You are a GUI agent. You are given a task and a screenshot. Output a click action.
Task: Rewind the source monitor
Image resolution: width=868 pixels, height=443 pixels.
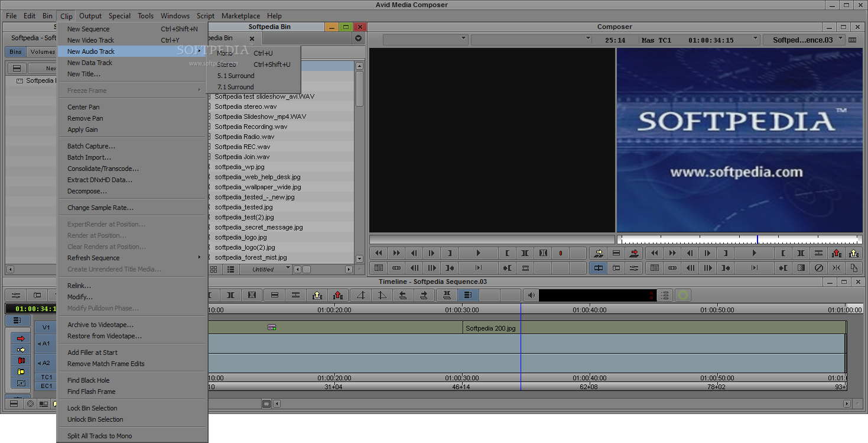click(379, 253)
